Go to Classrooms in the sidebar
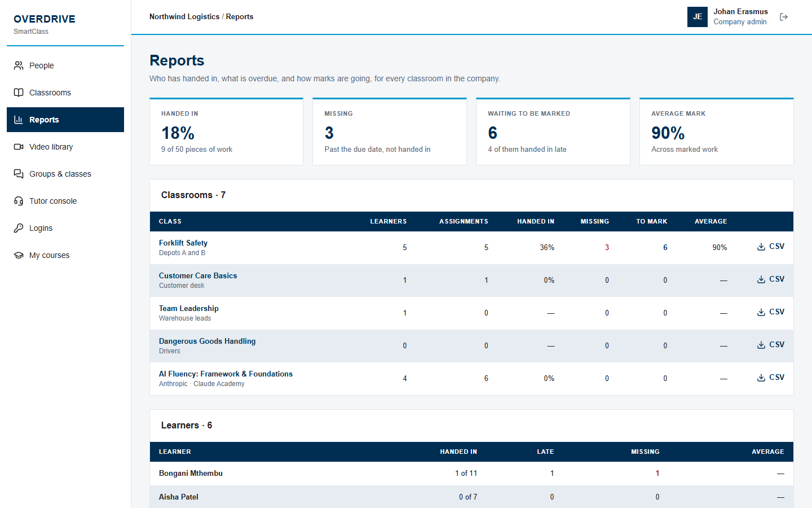Image resolution: width=812 pixels, height=508 pixels. click(65, 93)
